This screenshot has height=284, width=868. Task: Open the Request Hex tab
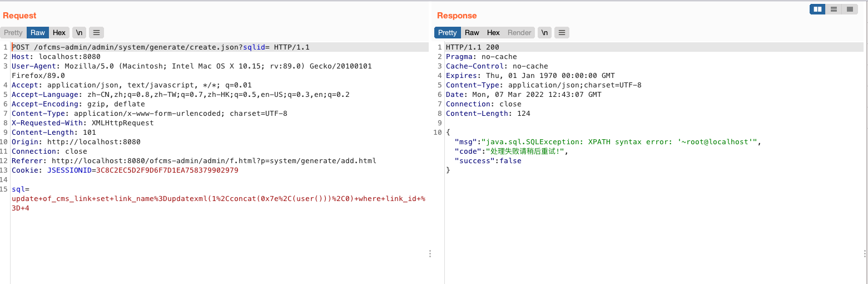tap(59, 33)
